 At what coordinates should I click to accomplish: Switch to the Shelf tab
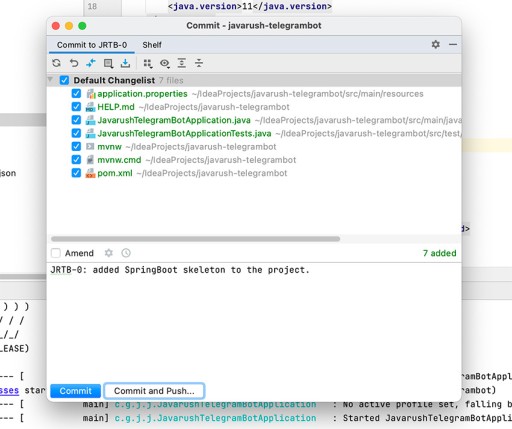tap(152, 45)
